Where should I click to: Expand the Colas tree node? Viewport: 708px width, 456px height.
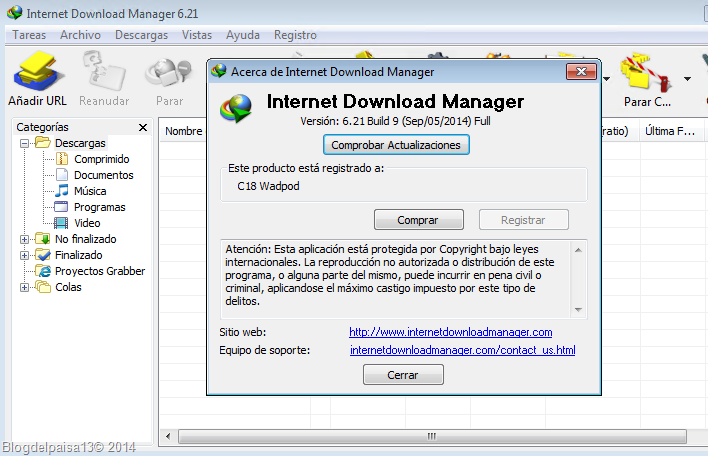(24, 288)
